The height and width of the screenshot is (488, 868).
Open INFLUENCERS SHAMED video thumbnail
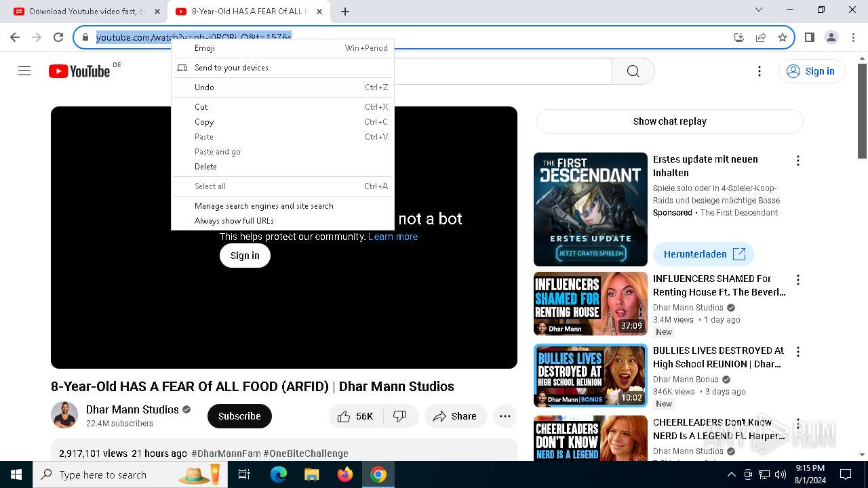(x=591, y=304)
